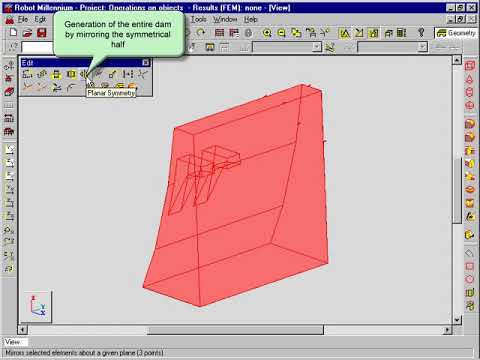Open the File menu
The image size is (480, 360).
coord(23,19)
